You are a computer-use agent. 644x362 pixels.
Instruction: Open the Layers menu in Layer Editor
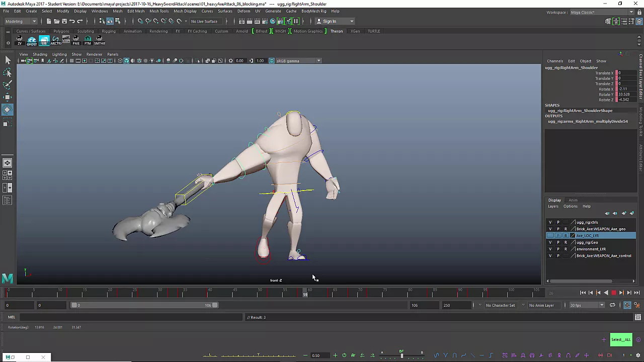(x=553, y=206)
